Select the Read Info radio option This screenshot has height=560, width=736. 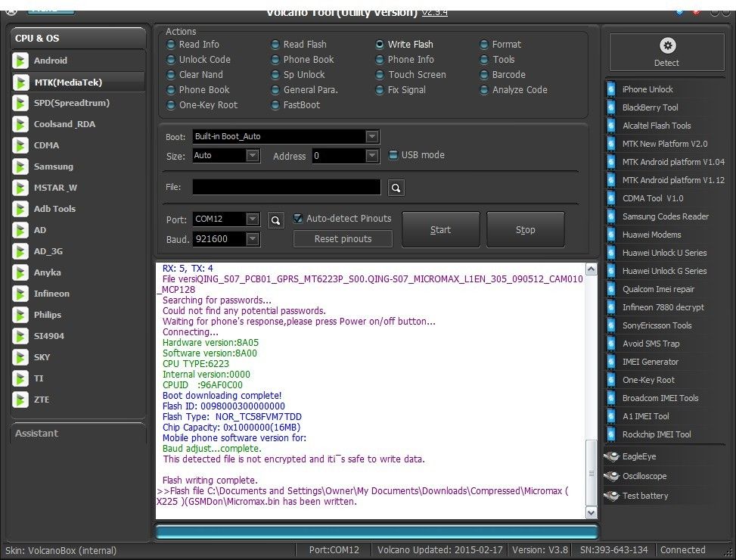(x=171, y=45)
